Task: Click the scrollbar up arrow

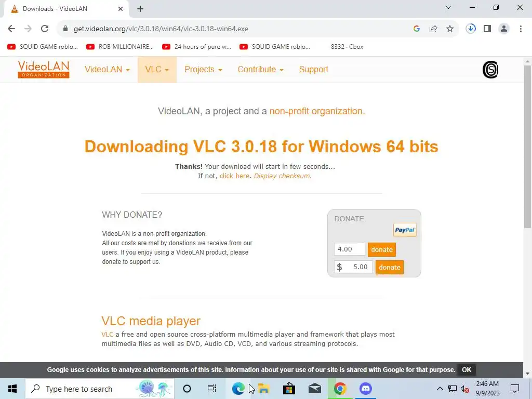Action: [x=527, y=61]
